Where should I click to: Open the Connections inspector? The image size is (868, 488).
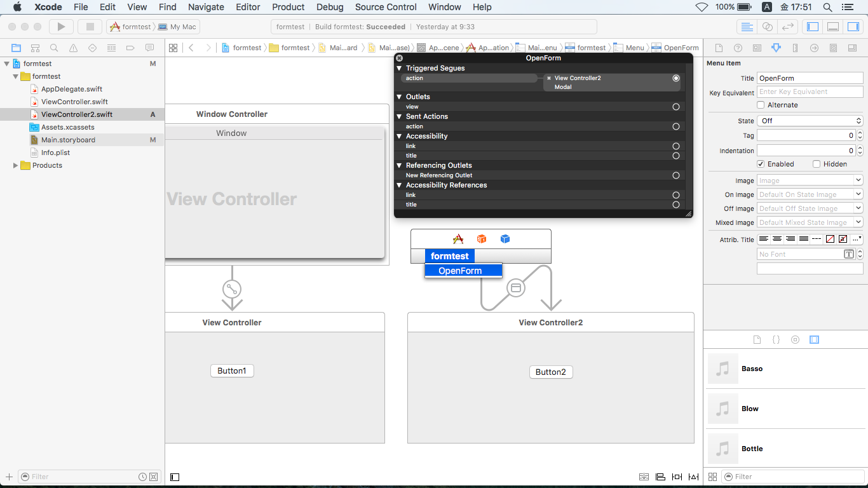tap(814, 47)
